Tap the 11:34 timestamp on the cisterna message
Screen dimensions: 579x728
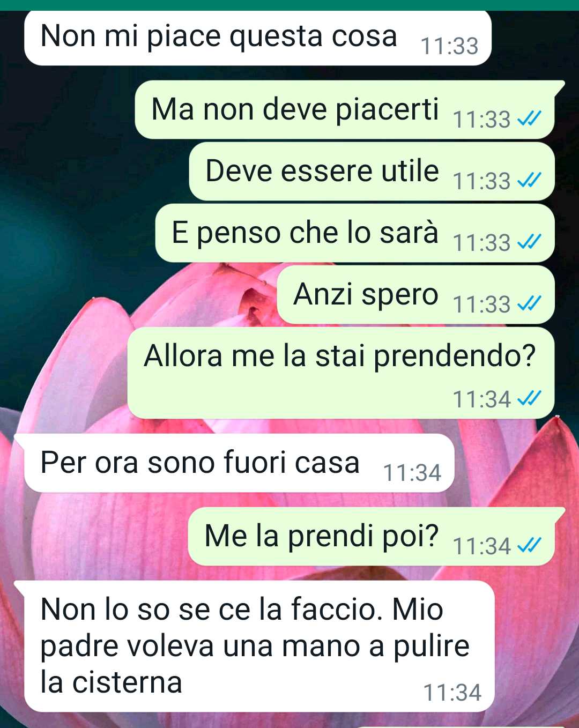point(452,693)
